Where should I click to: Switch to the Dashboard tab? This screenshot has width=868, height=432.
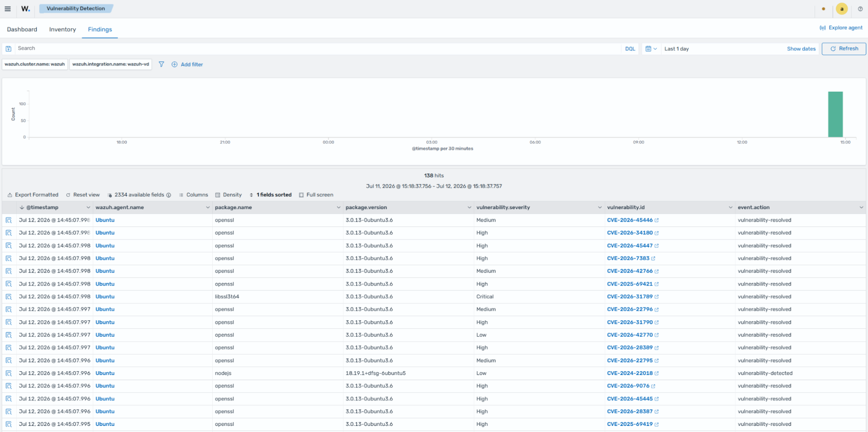(x=22, y=30)
